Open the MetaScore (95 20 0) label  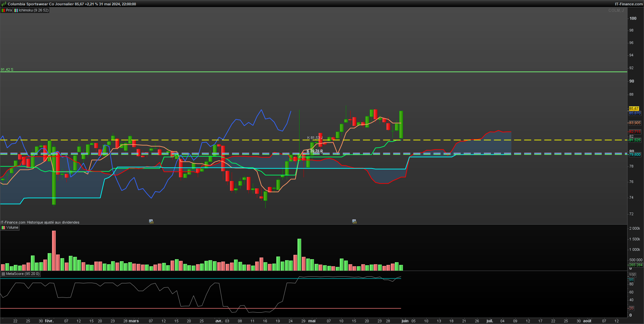(x=22, y=274)
